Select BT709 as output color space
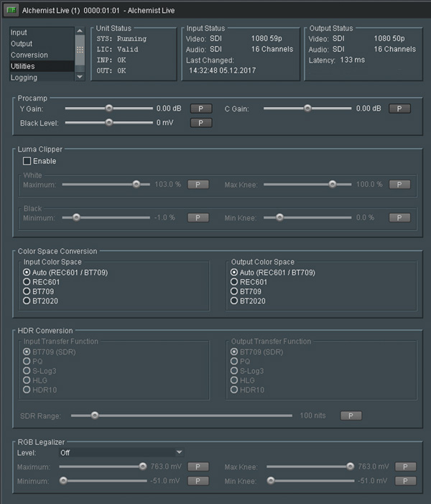The width and height of the screenshot is (431, 504). 246,291
